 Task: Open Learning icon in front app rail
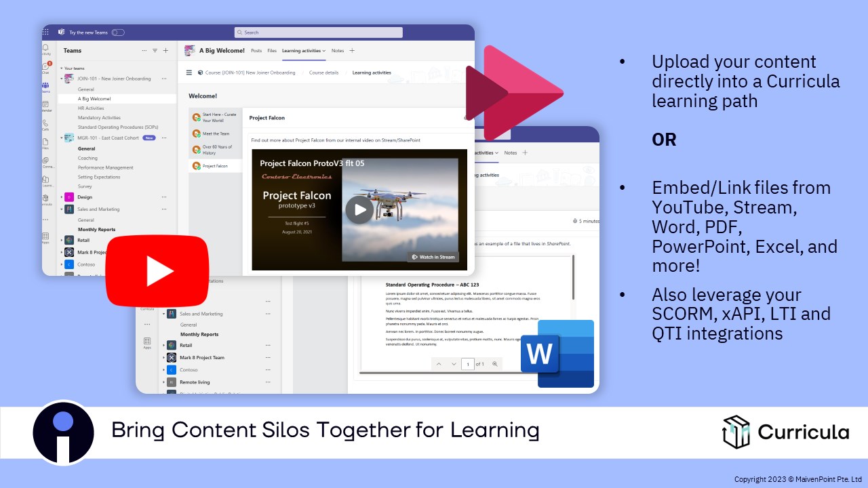[x=46, y=180]
